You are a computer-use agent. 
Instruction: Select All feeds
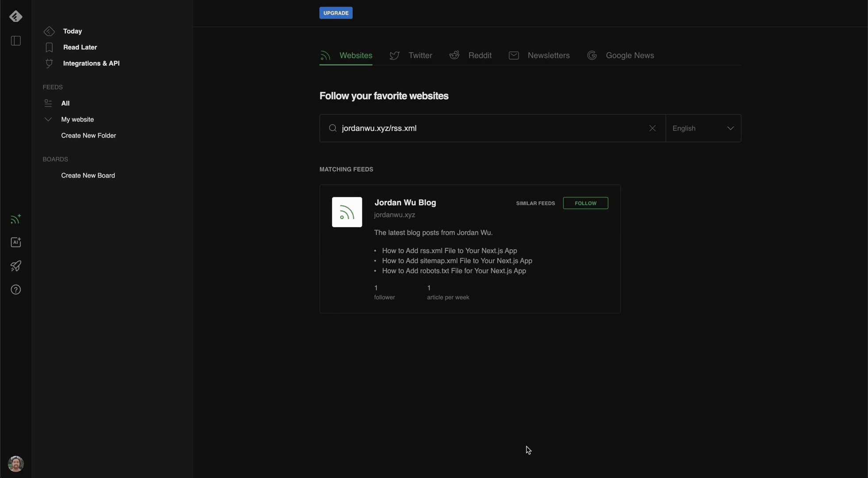tap(65, 103)
